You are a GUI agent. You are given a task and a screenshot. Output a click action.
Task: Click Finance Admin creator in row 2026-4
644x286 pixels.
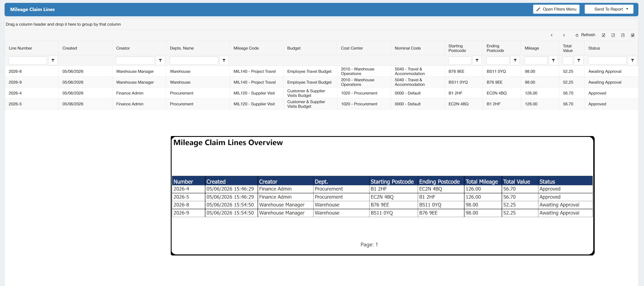click(130, 93)
